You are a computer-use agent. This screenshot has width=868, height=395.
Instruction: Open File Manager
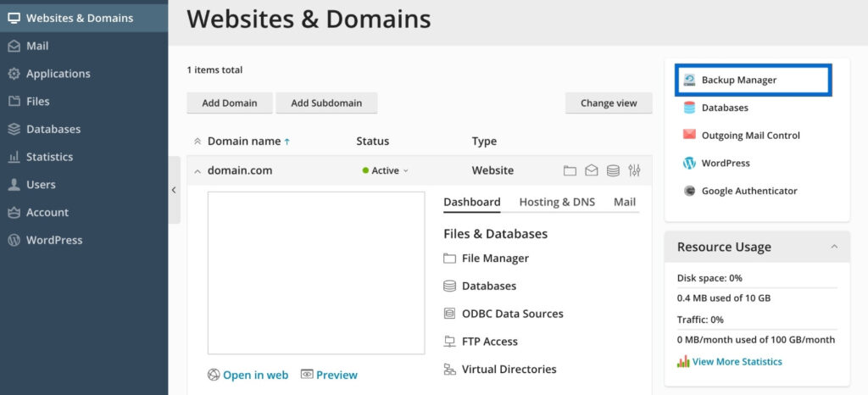(x=486, y=259)
